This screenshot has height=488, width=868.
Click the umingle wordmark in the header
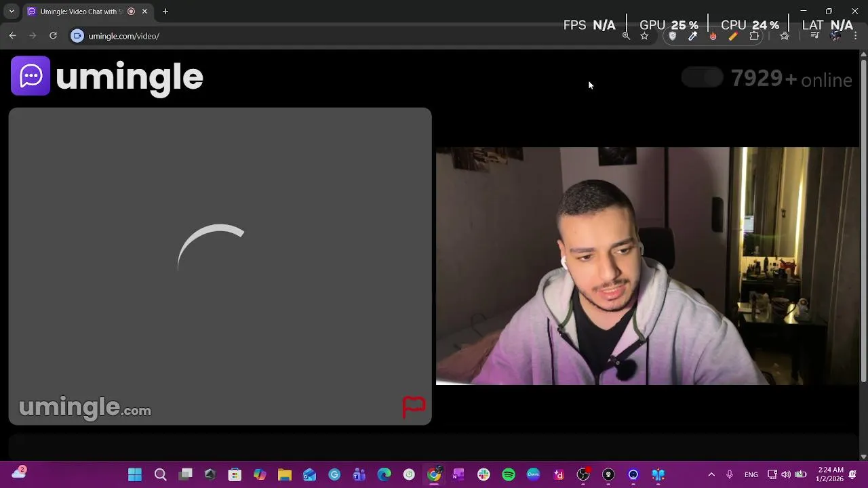(130, 77)
